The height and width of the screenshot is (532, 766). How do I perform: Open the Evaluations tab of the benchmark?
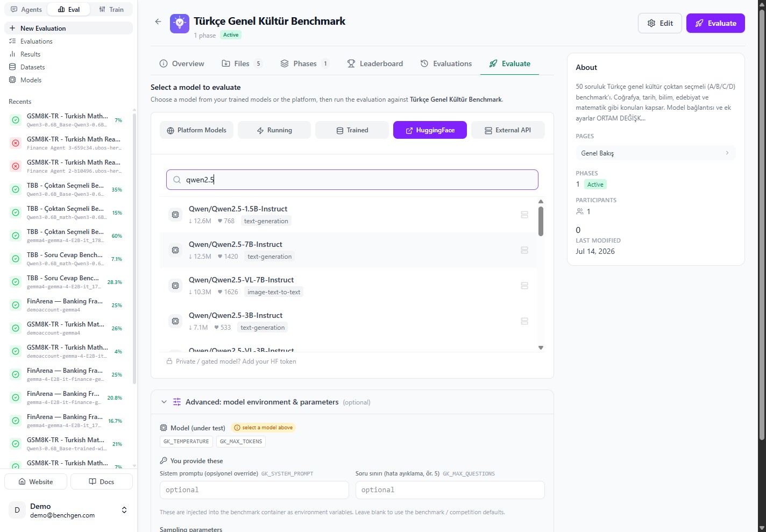click(446, 63)
